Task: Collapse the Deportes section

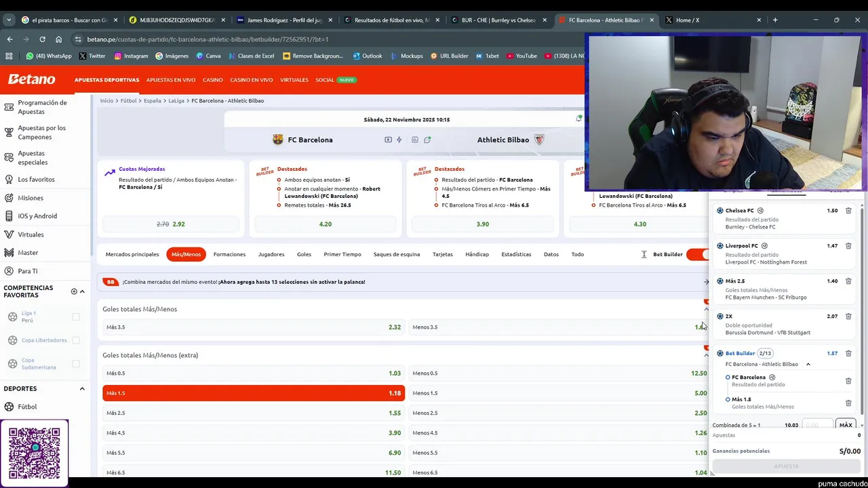Action: pos(82,389)
